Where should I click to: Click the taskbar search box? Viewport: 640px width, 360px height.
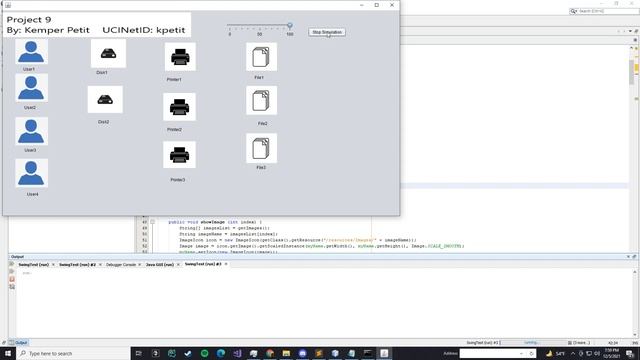73,353
